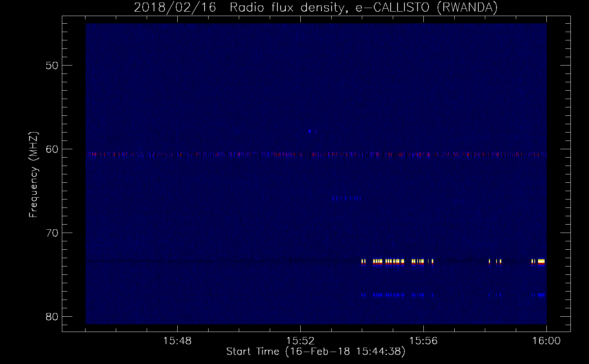Click the 50 frequency tick label
Screen dimensions: 589x364
(x=52, y=66)
